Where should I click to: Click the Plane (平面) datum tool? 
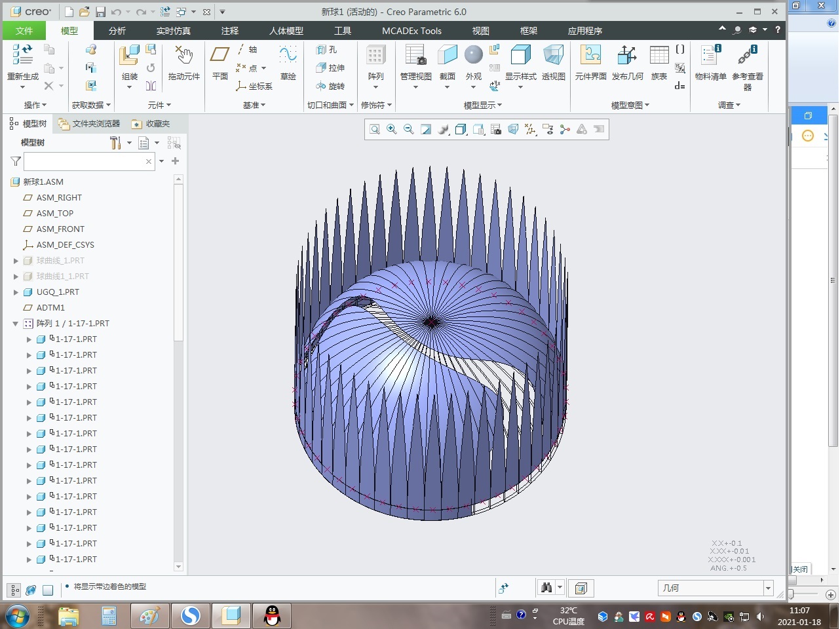coord(220,56)
